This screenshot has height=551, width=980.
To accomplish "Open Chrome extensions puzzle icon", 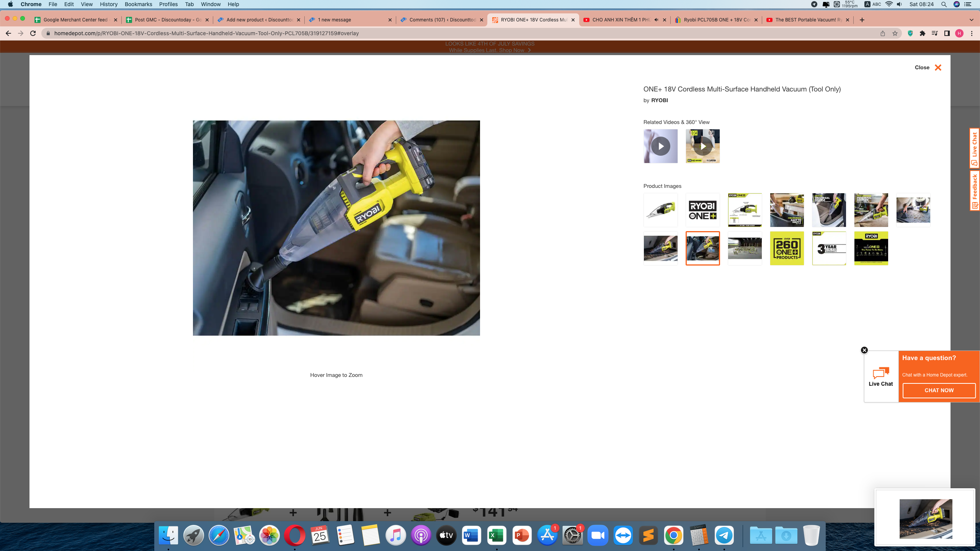I will [923, 33].
